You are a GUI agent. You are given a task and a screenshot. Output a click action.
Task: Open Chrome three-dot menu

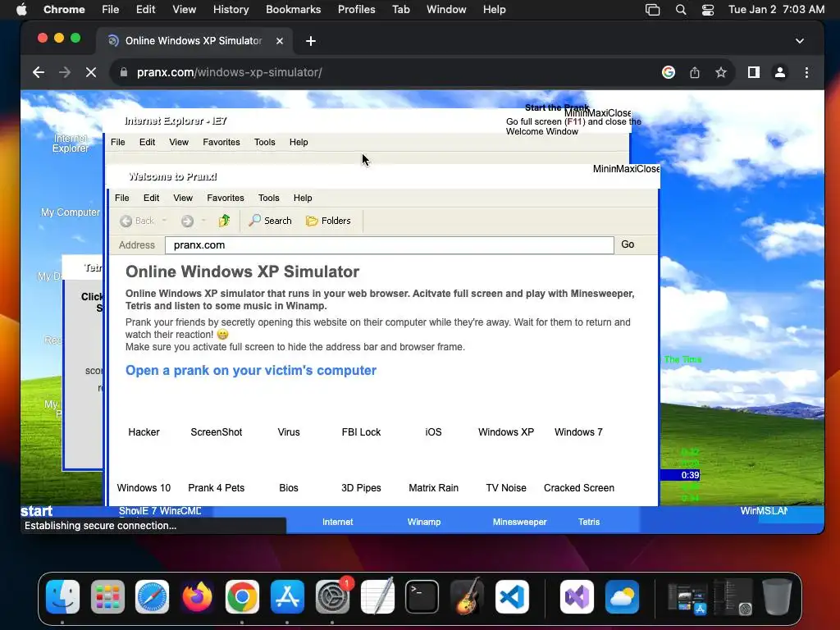pyautogui.click(x=807, y=72)
